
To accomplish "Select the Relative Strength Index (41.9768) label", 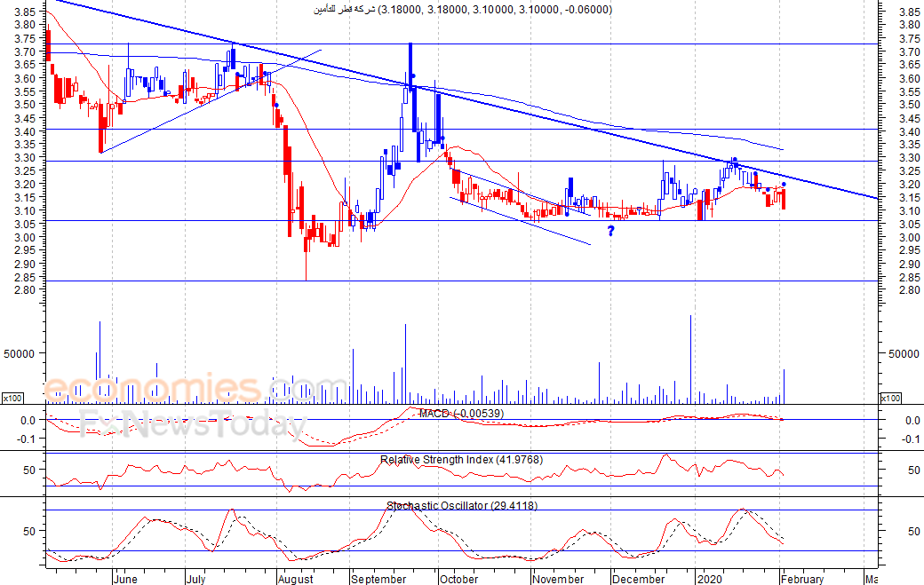I will 461,459.
